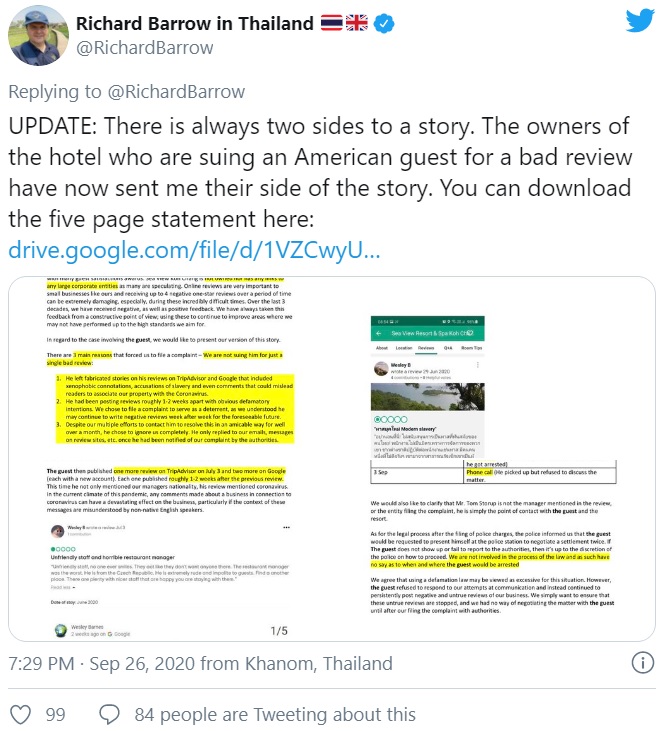Open the right statement page image
This screenshot has height=731, width=665.
click(493, 459)
